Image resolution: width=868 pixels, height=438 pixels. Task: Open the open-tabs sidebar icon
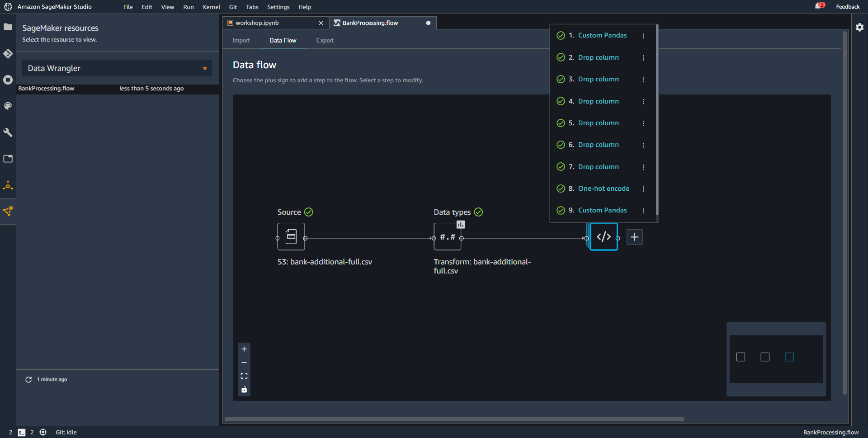(x=8, y=159)
